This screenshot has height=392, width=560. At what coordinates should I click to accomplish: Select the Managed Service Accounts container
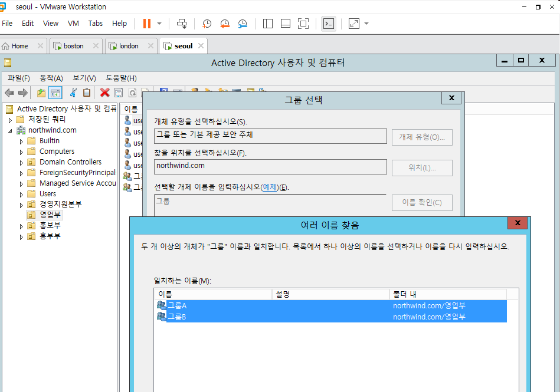(77, 183)
